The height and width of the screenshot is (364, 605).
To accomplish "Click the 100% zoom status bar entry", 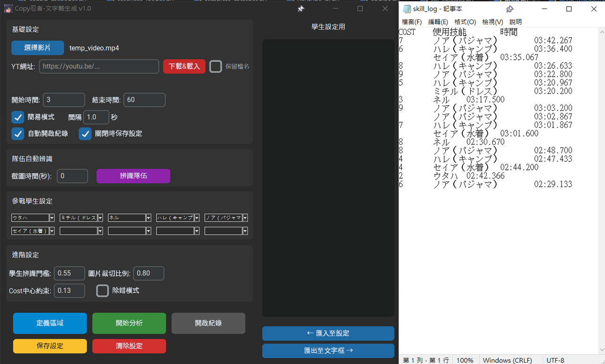I will [x=465, y=360].
